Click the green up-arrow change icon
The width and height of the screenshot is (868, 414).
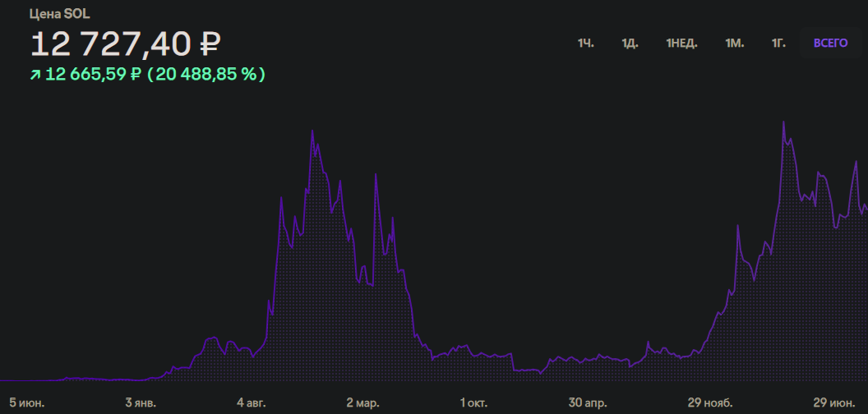[35, 75]
